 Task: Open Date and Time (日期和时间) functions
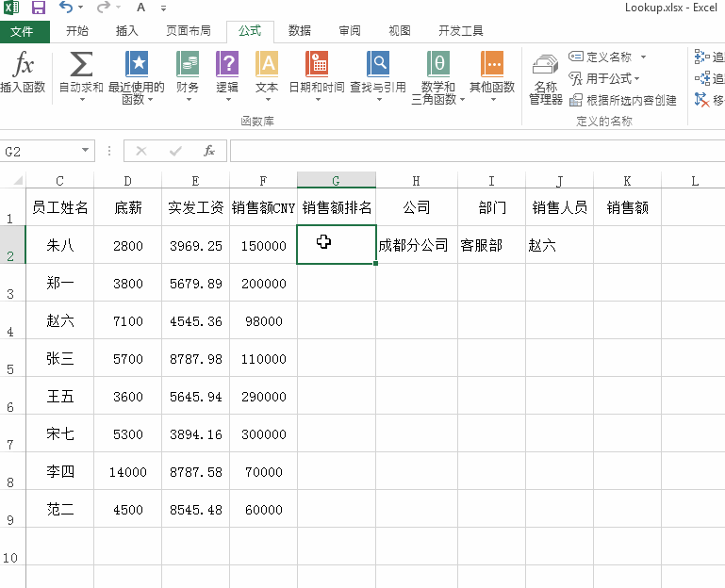pos(317,76)
